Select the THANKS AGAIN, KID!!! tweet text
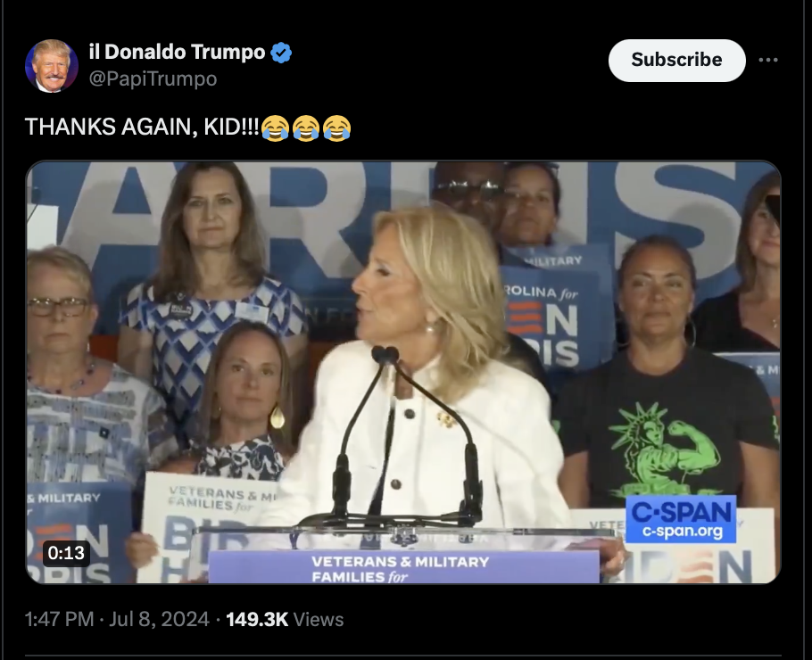 click(142, 127)
